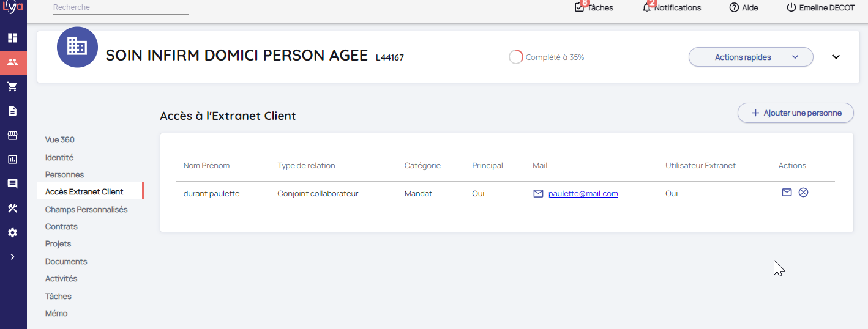Remove access with circled X icon
Image resolution: width=868 pixels, height=329 pixels.
tap(804, 193)
